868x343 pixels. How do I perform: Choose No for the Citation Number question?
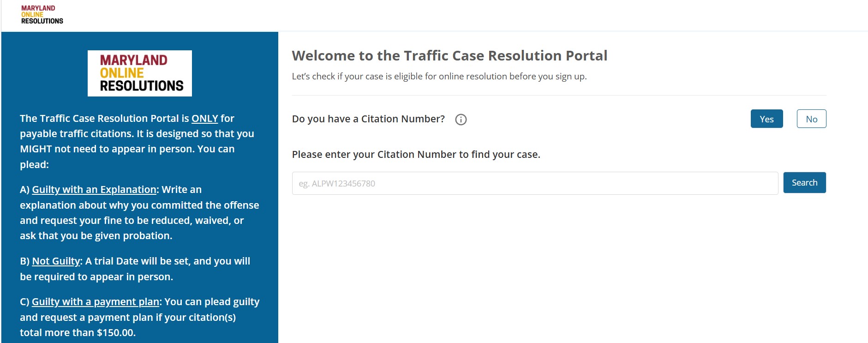click(811, 119)
